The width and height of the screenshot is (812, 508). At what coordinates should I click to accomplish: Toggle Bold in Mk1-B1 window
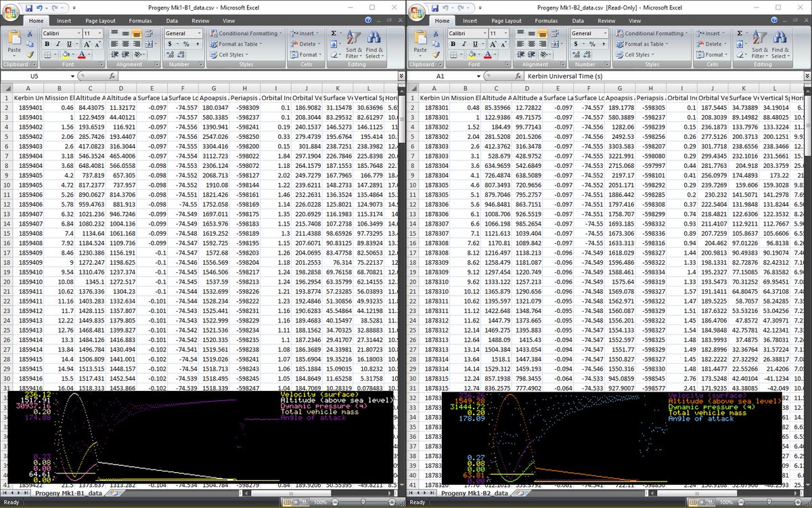point(47,43)
